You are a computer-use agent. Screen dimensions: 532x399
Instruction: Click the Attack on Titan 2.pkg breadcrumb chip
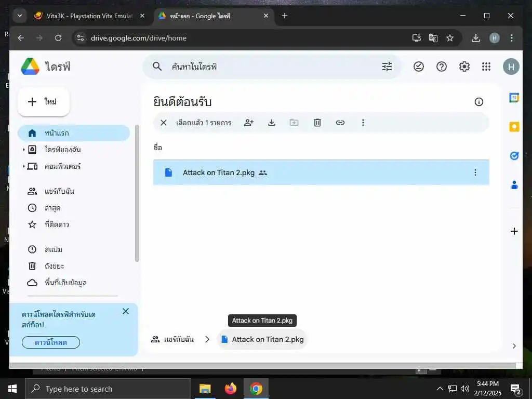[x=262, y=339]
